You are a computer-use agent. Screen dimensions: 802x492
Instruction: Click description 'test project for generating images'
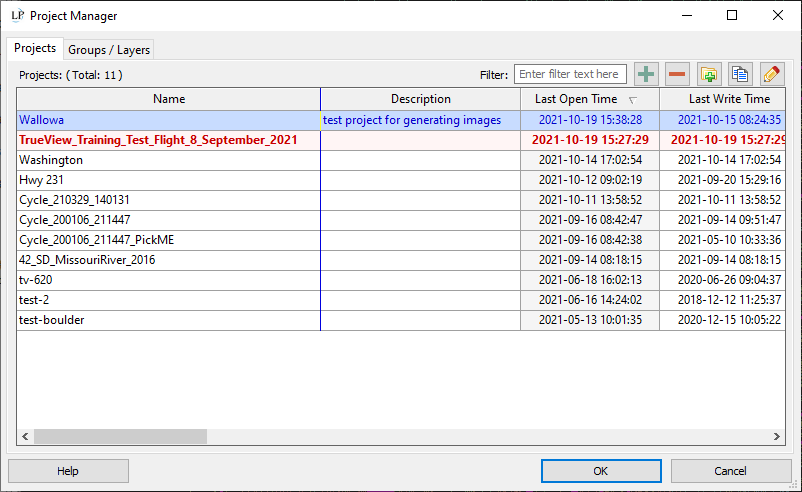point(412,120)
